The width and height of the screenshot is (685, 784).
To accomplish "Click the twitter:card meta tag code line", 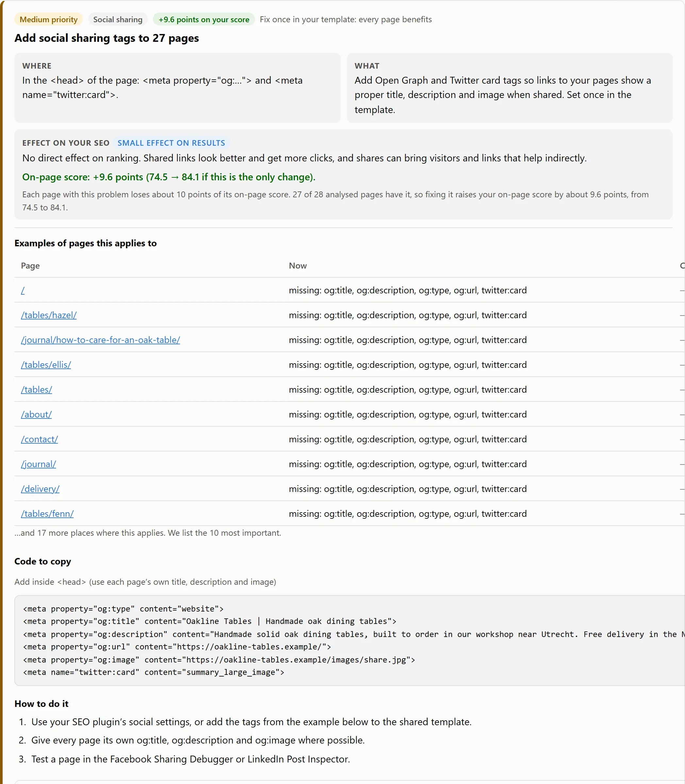I will [154, 672].
